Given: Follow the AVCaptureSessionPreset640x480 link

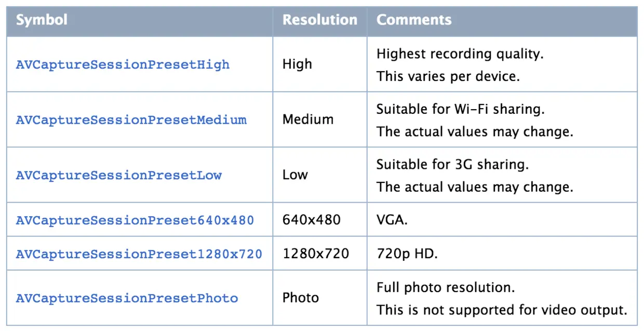Looking at the screenshot, I should pyautogui.click(x=135, y=220).
